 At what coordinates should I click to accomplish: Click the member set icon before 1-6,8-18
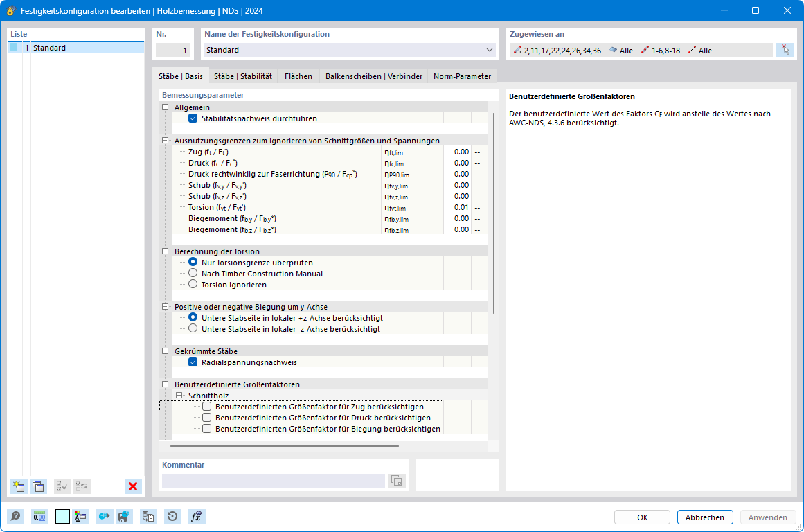[x=645, y=51]
